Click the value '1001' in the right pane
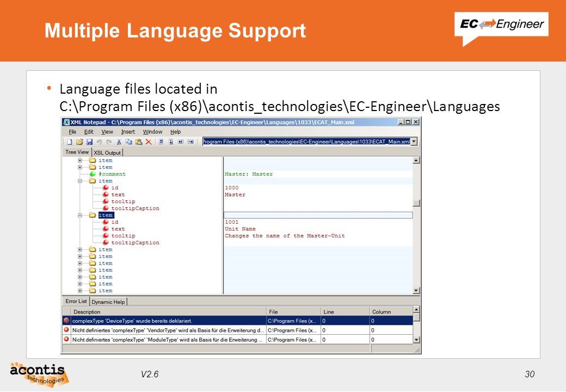The height and width of the screenshot is (392, 566). click(231, 222)
